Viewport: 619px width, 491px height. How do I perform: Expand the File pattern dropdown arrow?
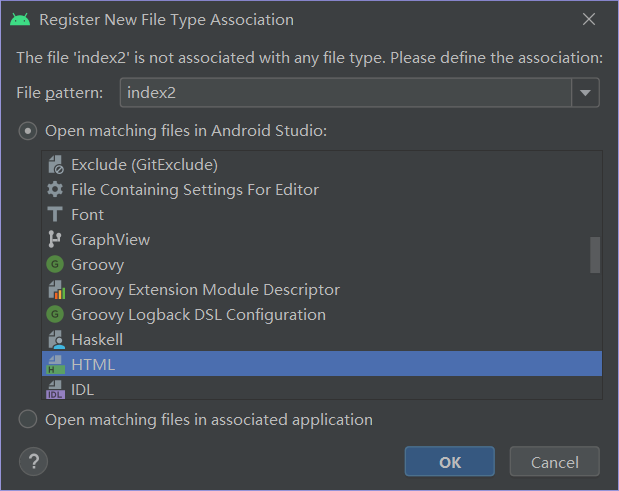(x=585, y=93)
